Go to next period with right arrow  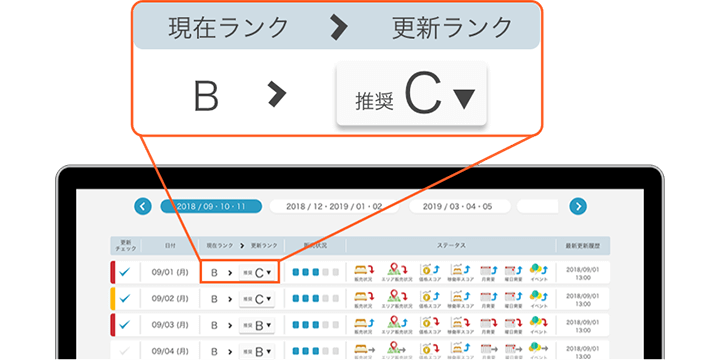[578, 207]
